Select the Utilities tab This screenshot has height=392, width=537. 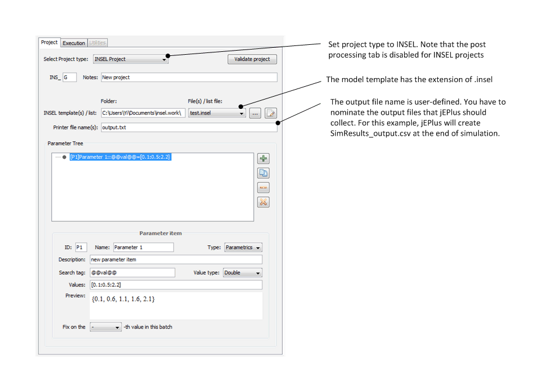[97, 43]
